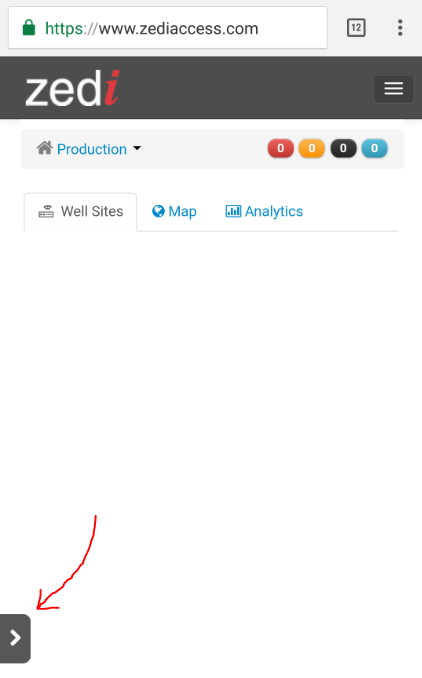
Task: Click the green padlock security icon
Action: (x=29, y=28)
